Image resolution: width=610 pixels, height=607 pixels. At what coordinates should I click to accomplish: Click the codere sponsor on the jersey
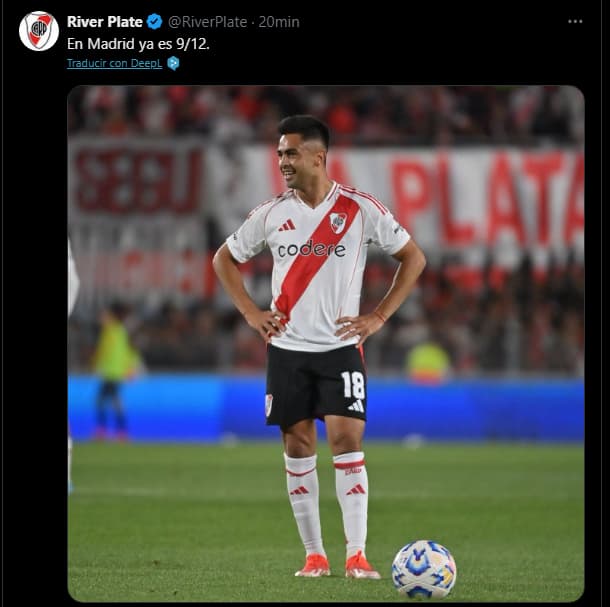(x=312, y=249)
